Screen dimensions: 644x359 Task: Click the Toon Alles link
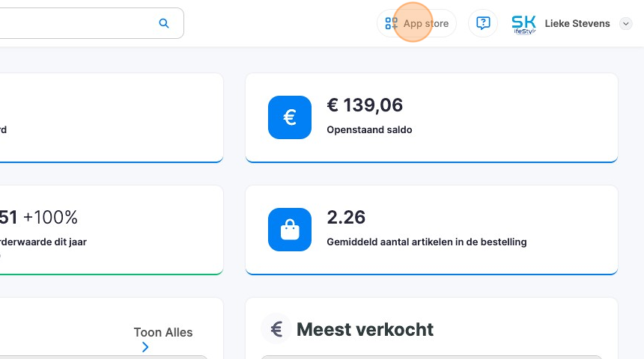162,332
